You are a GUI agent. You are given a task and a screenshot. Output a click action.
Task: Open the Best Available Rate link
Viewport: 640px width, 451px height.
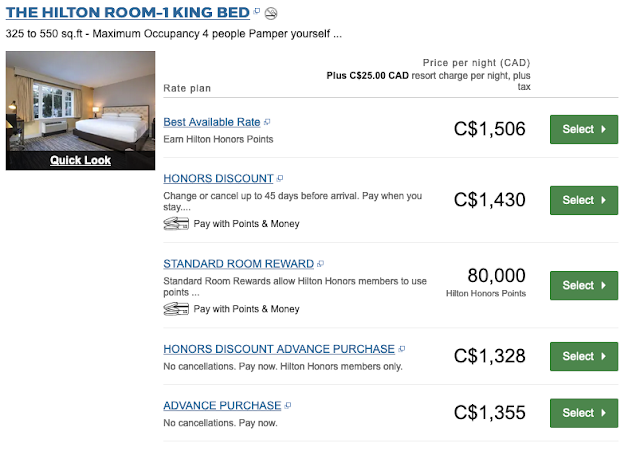coord(212,122)
